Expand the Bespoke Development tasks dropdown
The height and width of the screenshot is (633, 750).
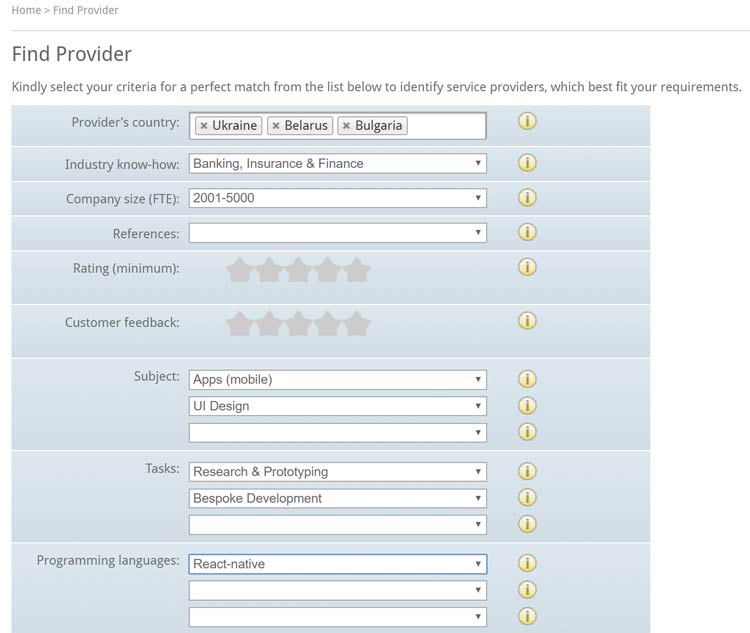coord(337,498)
